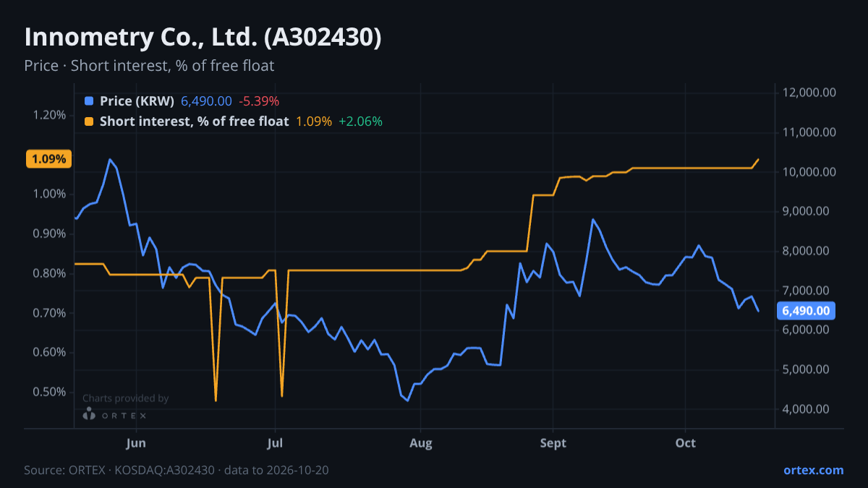Click the 0.90% left axis label
The image size is (868, 488).
pyautogui.click(x=50, y=234)
